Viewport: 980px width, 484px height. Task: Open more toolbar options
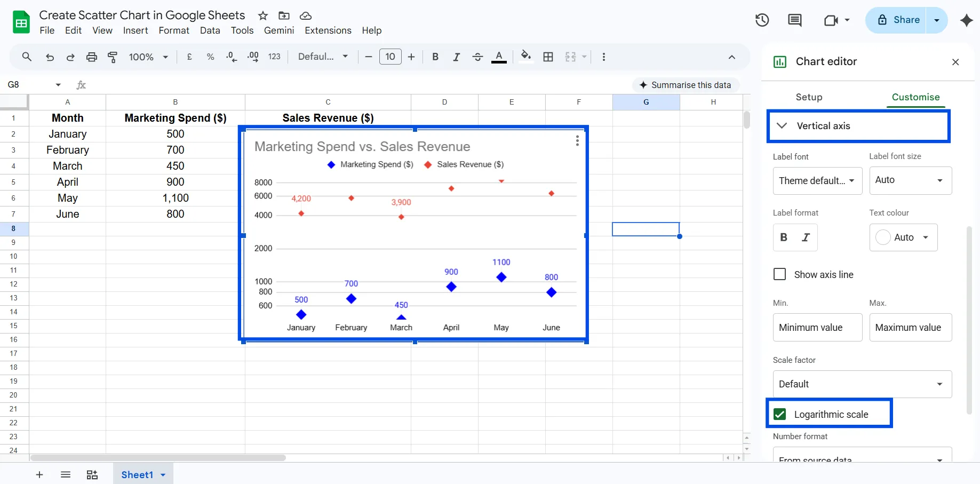click(603, 57)
